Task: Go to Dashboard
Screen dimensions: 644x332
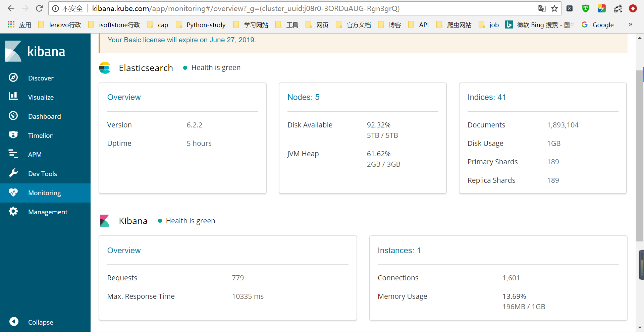Action: pyautogui.click(x=45, y=116)
